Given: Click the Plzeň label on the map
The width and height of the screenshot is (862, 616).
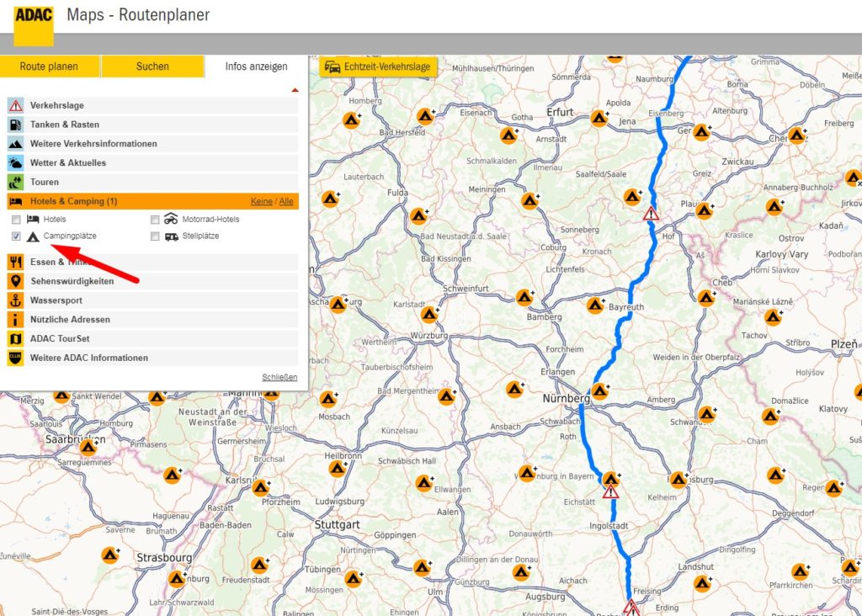Looking at the screenshot, I should point(843,344).
